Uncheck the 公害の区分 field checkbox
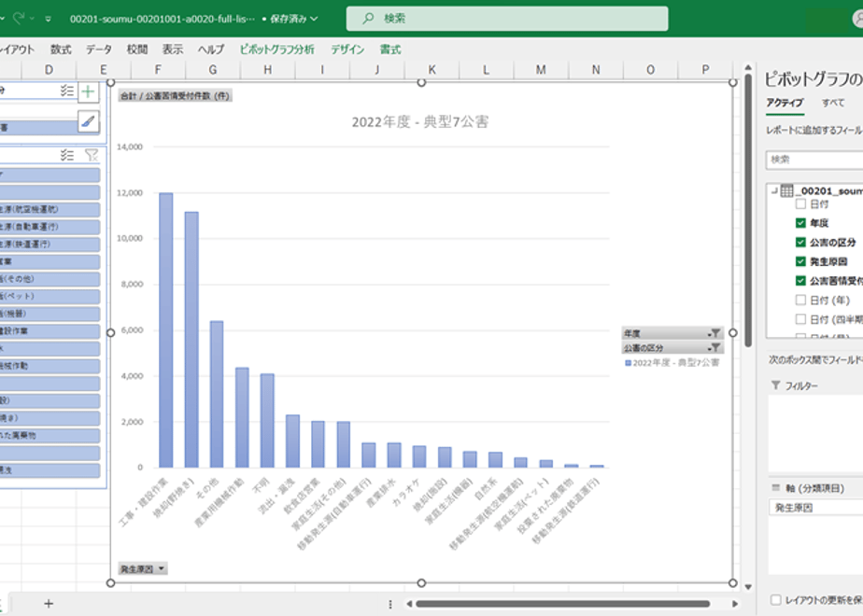This screenshot has width=863, height=616. click(800, 242)
